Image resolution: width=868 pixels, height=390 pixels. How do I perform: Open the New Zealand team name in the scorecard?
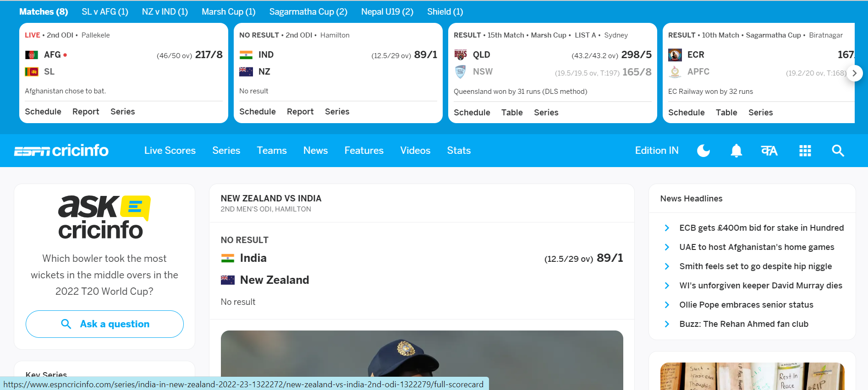pos(275,280)
